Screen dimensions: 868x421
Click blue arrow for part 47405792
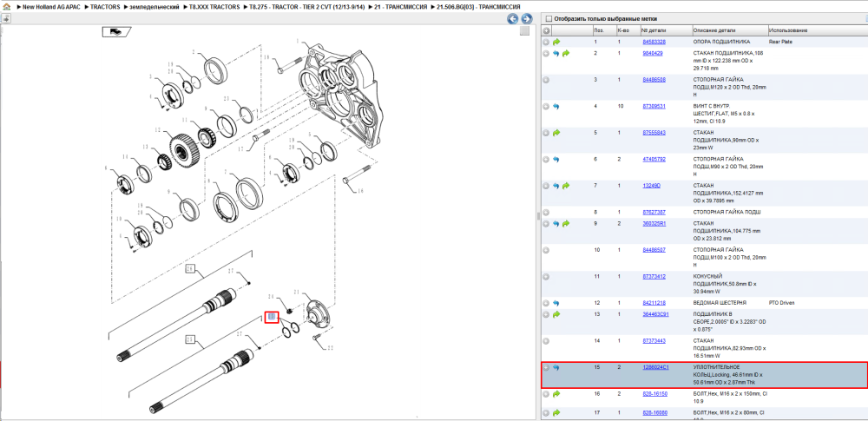(556, 160)
